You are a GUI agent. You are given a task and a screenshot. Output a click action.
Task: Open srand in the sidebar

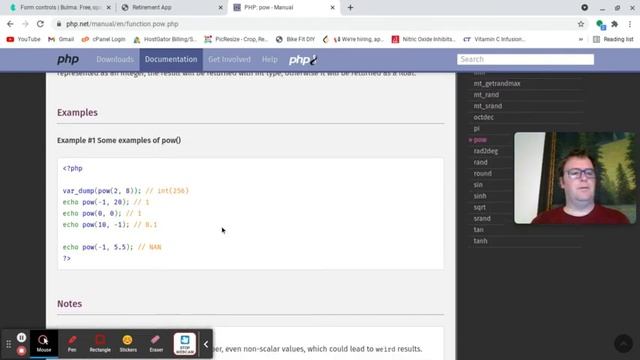(x=482, y=218)
